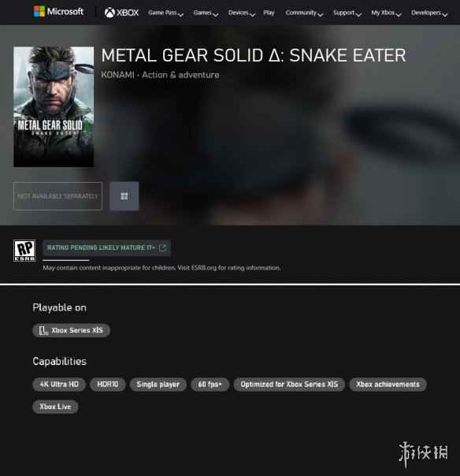The width and height of the screenshot is (460, 476).
Task: Open the Xbox home logo
Action: pos(121,13)
